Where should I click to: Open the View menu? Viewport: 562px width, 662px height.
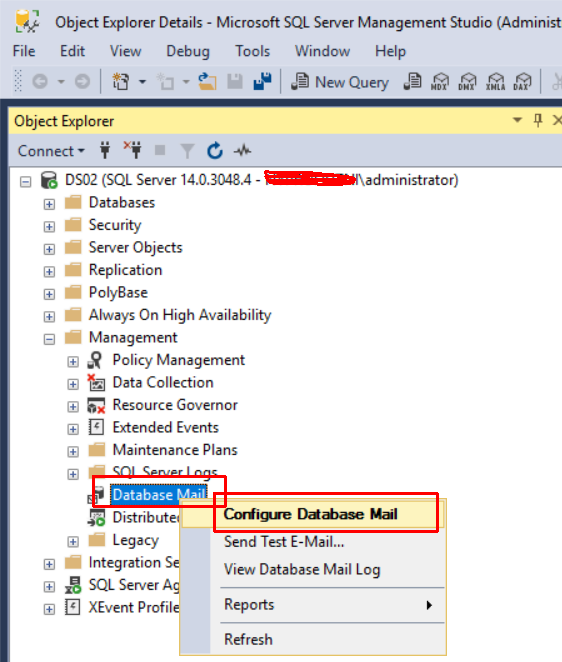125,51
